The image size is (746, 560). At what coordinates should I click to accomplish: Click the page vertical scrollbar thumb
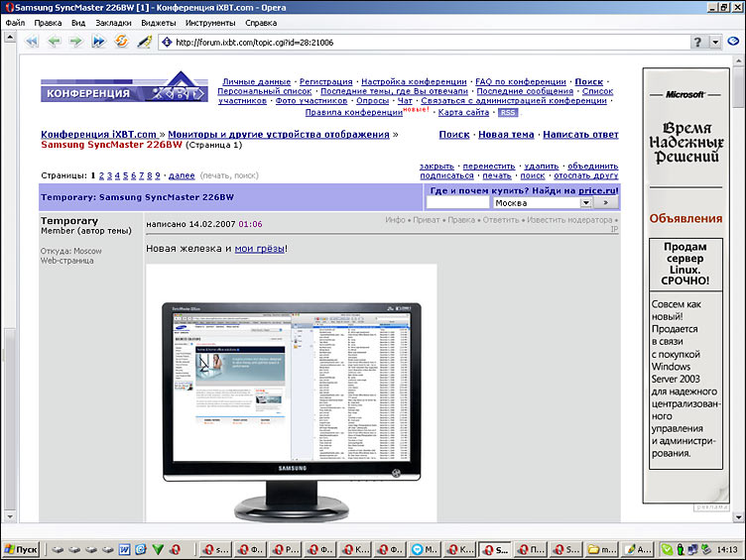[738, 86]
